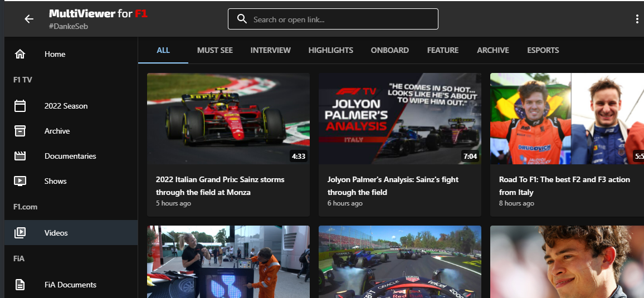The image size is (644, 298).
Task: Click the 2022 Season calendar icon
Action: [19, 106]
